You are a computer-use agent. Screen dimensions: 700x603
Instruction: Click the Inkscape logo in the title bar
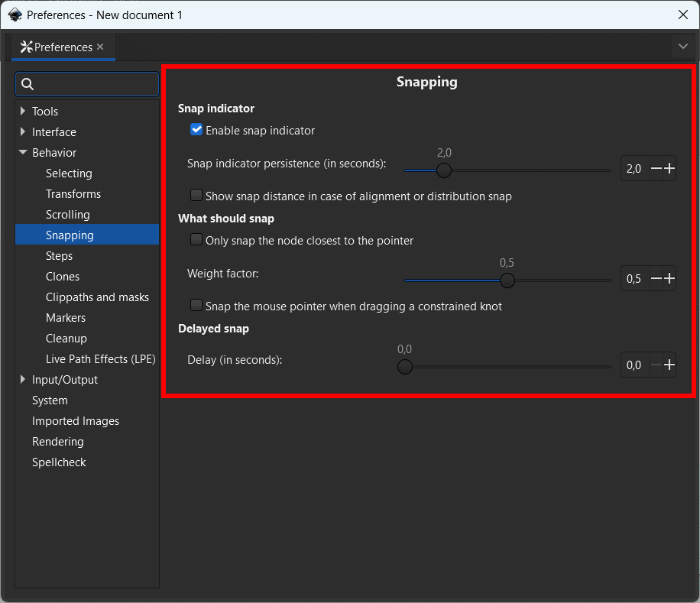pos(15,15)
